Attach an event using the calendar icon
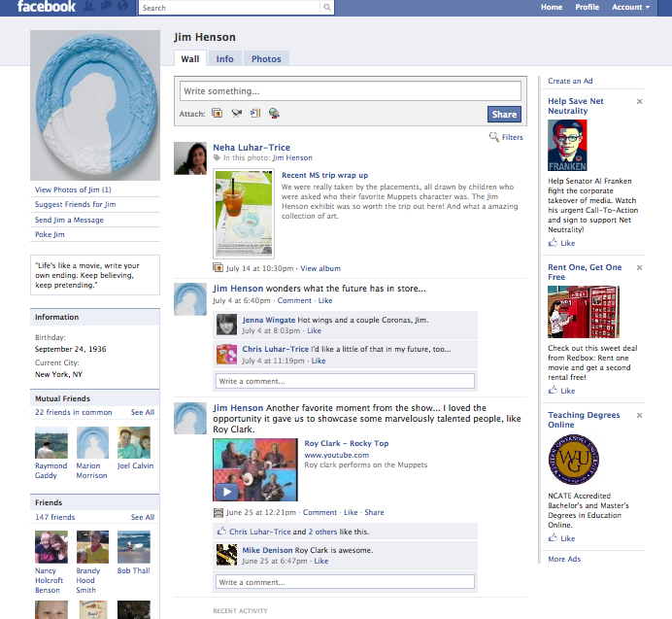672x619 pixels. tap(255, 114)
